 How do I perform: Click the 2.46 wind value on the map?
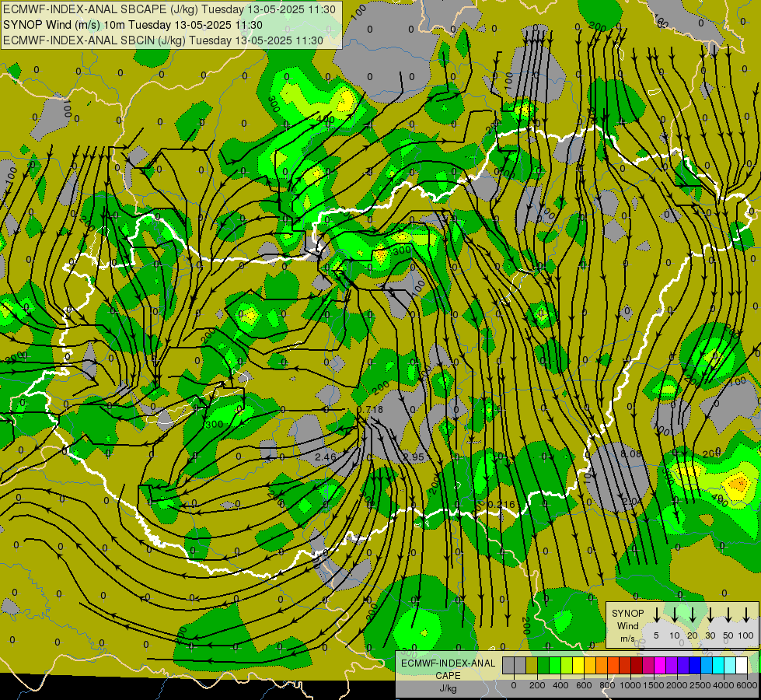point(325,457)
